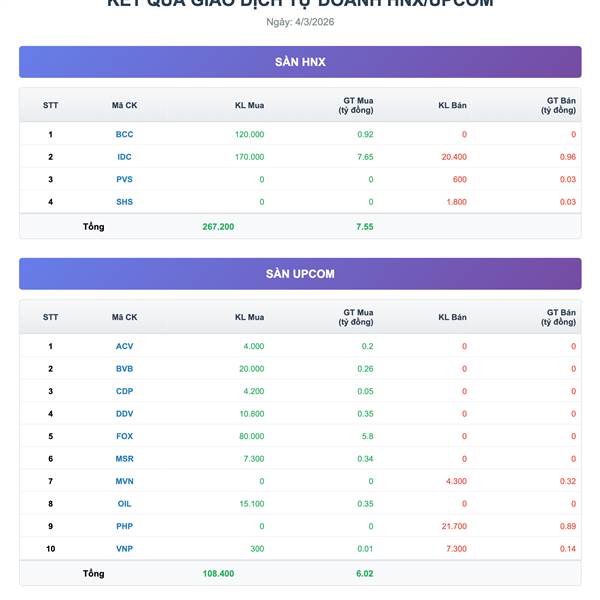Click Mã CK column header in UPCOM table
Screen dimensions: 600x600
coord(124,317)
